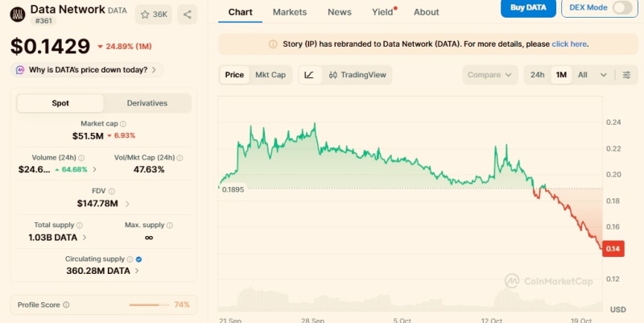Viewport: 644px width, 323px height.
Task: Click 'Why is DATA's price down today?'
Action: (x=87, y=70)
